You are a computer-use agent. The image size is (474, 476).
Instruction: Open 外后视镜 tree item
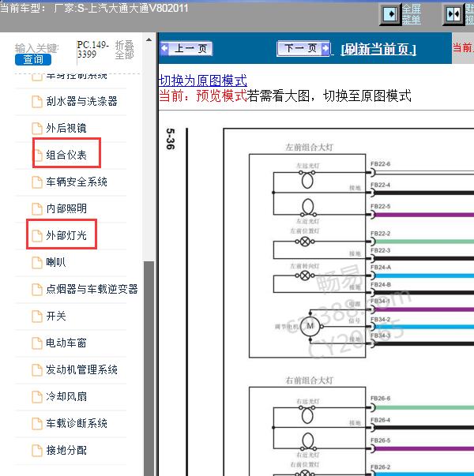click(66, 128)
